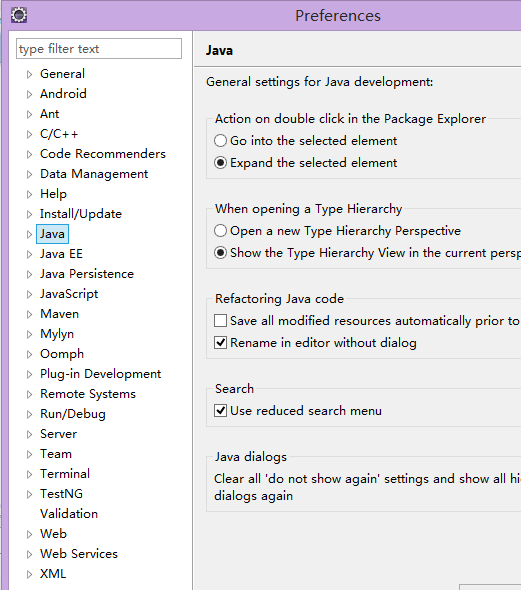This screenshot has height=590, width=521.
Task: Open Oomph preferences page
Action: coord(62,354)
